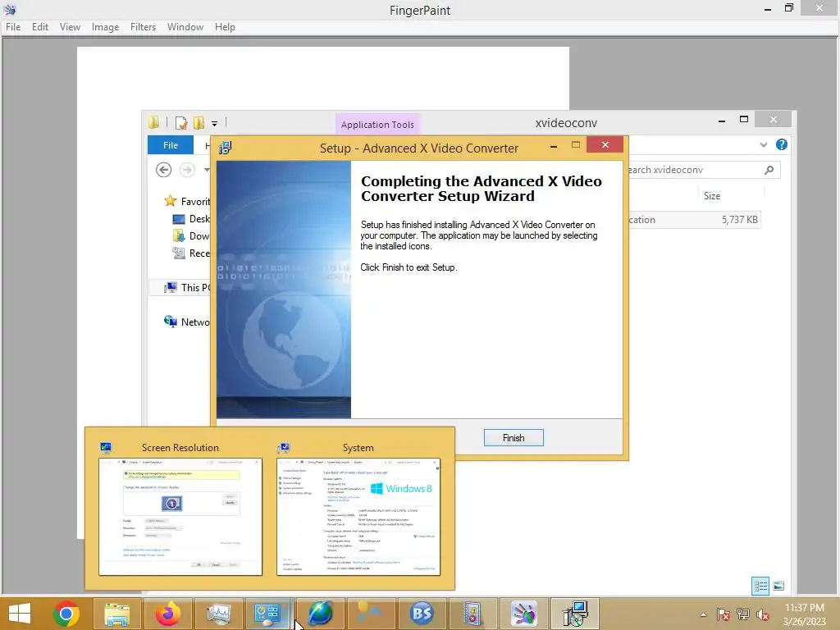Select the Control Panel taskbar icon
This screenshot has width=840, height=630.
coord(267,614)
